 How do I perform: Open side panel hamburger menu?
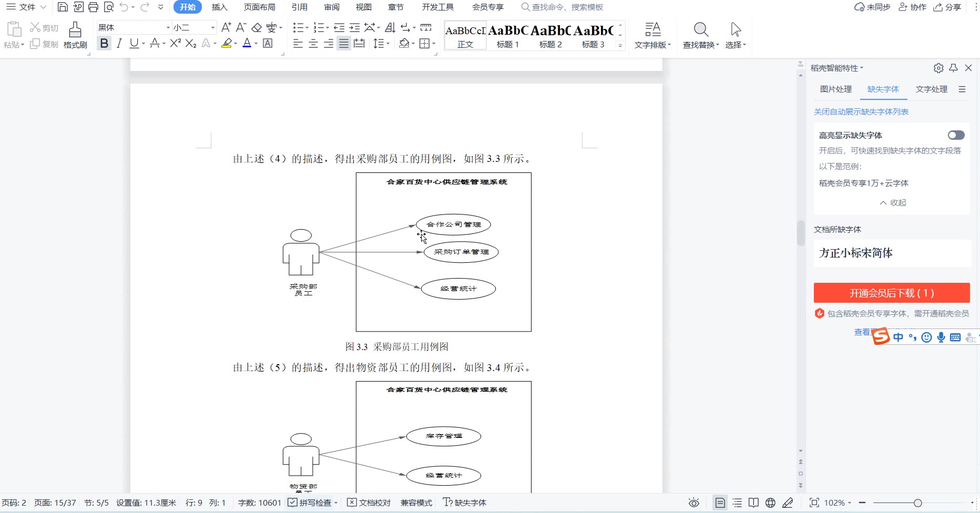(962, 89)
